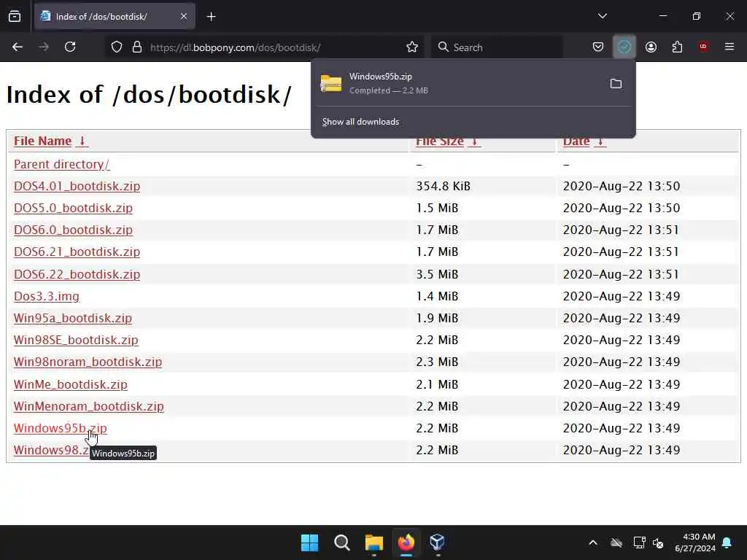Open the Extensions puzzle icon
The height and width of the screenshot is (560, 747).
pyautogui.click(x=677, y=47)
